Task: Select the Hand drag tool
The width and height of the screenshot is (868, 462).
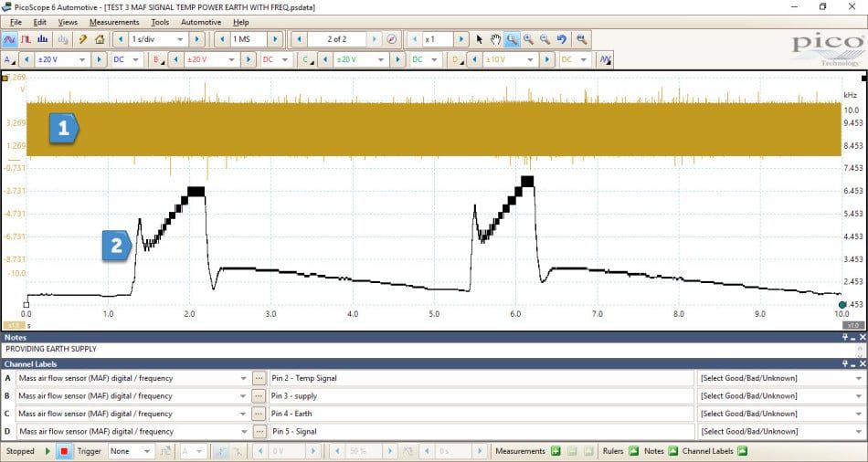Action: (495, 39)
